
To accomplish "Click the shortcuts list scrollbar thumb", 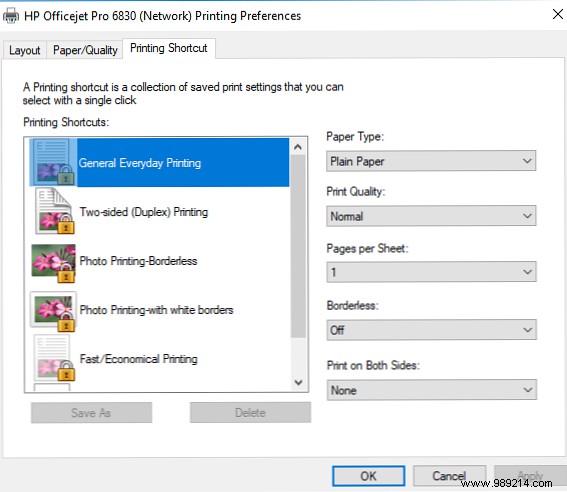I will tap(298, 246).
